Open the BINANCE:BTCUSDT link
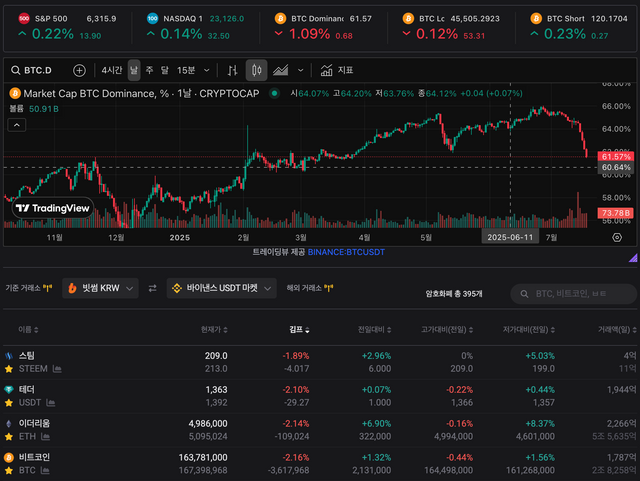 pyautogui.click(x=346, y=252)
